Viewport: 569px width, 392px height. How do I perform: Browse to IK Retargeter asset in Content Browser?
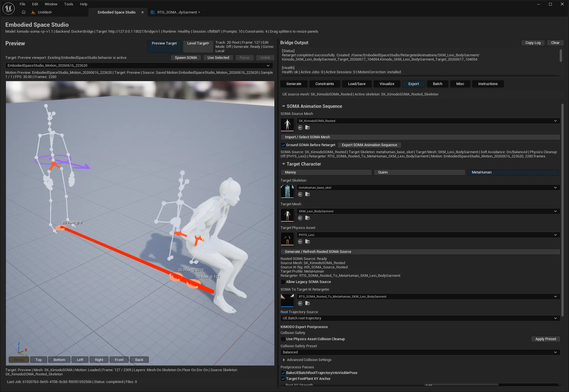[x=308, y=303]
